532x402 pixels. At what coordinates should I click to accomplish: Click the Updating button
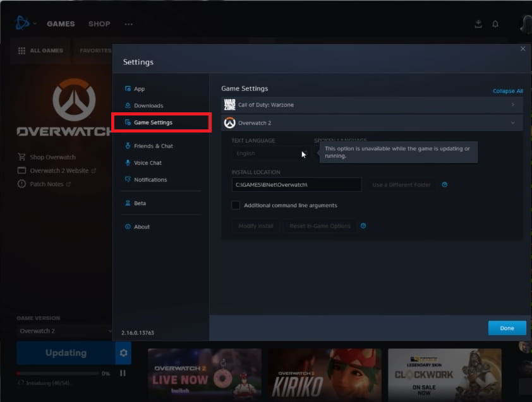(66, 353)
